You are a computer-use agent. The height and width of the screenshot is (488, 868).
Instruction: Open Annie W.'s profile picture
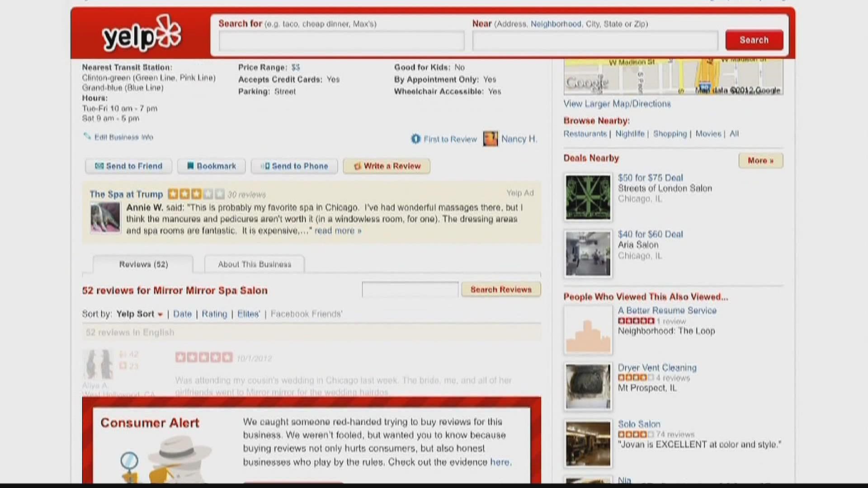coord(105,217)
